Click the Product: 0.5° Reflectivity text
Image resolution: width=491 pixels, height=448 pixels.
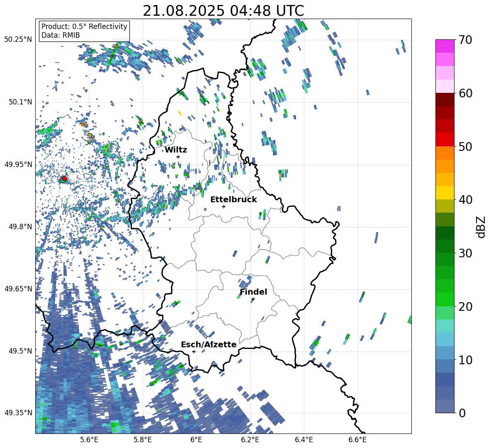(84, 26)
